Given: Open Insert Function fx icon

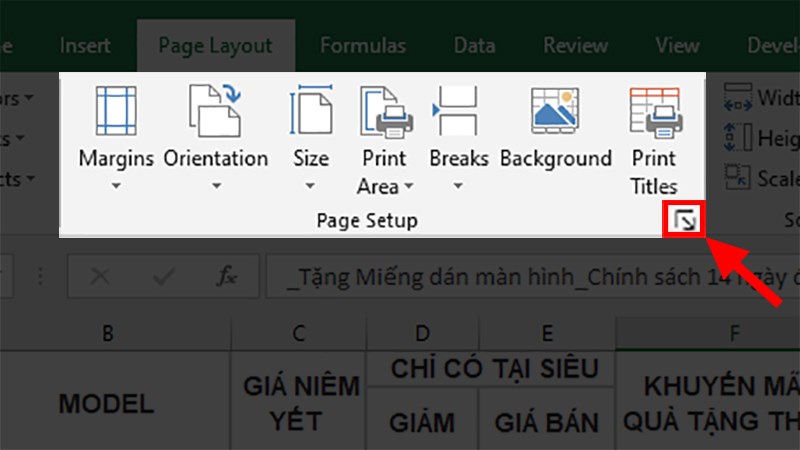Looking at the screenshot, I should (227, 277).
